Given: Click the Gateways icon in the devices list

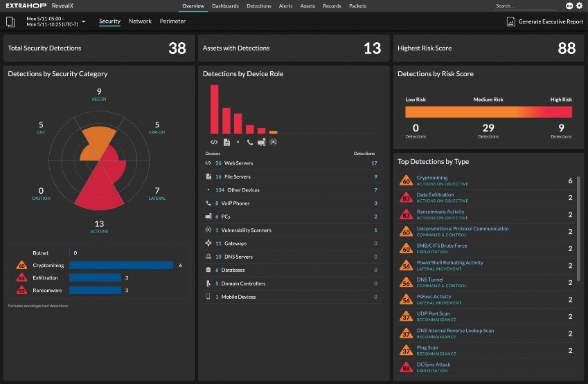Looking at the screenshot, I should click(208, 244).
